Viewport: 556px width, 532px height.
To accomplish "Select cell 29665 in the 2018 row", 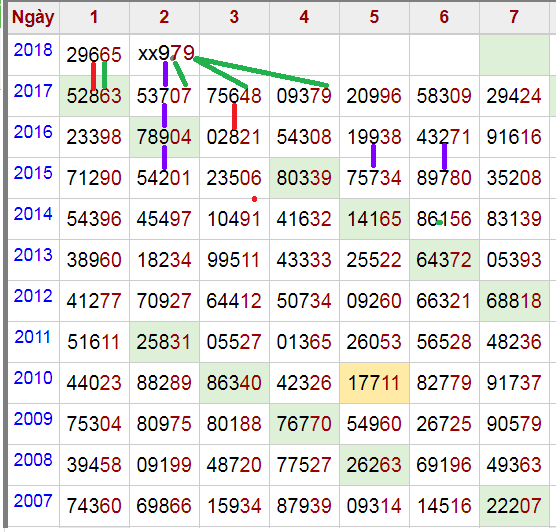I will pos(94,55).
